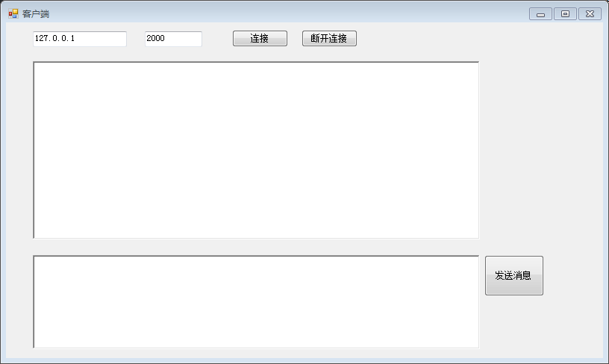Activate the server address text box

[x=80, y=39]
